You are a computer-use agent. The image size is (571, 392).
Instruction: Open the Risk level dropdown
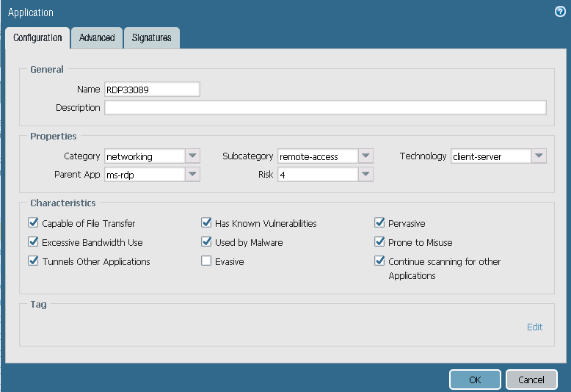365,175
